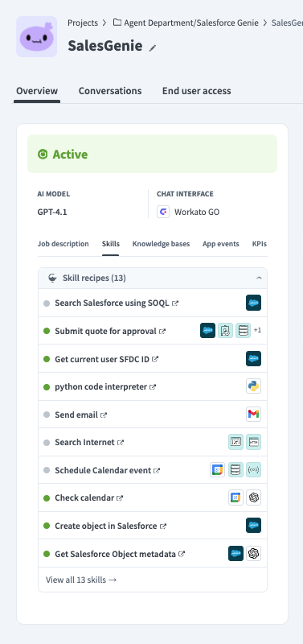Click Google Calendar icon in Check calendar row

click(x=235, y=497)
